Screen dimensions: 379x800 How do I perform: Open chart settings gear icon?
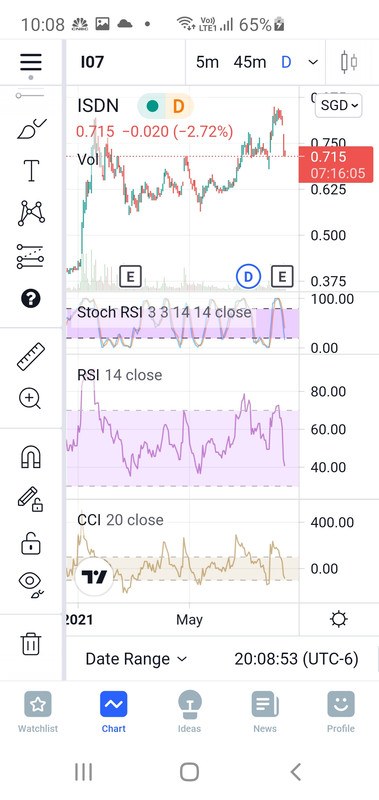[339, 619]
